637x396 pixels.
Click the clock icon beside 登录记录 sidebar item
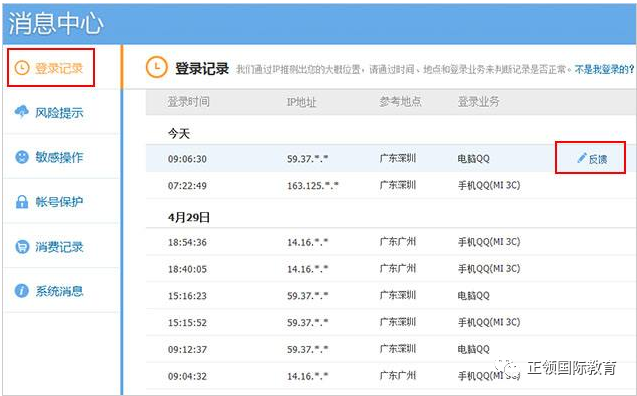pyautogui.click(x=22, y=68)
